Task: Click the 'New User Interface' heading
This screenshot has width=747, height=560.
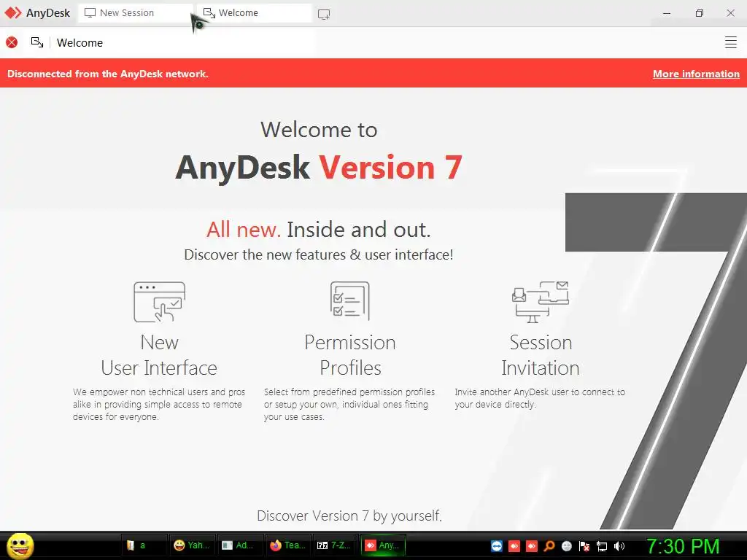Action: point(159,355)
